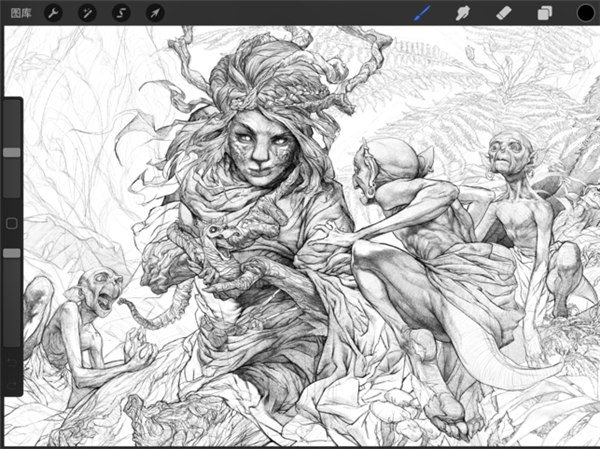The width and height of the screenshot is (600, 449).
Task: Tap the redo arrow in sidebar
Action: 12,384
